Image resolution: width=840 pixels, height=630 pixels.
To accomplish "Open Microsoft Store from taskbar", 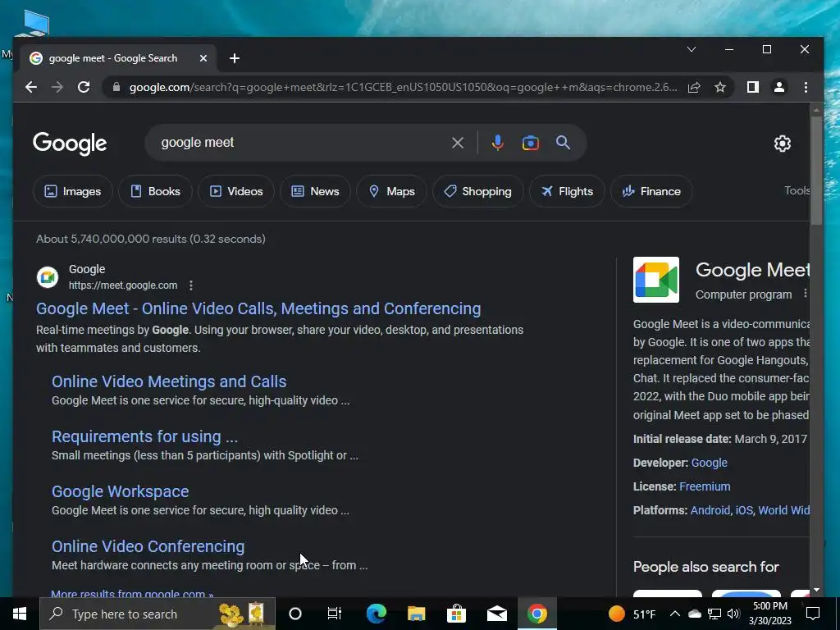I will point(456,614).
